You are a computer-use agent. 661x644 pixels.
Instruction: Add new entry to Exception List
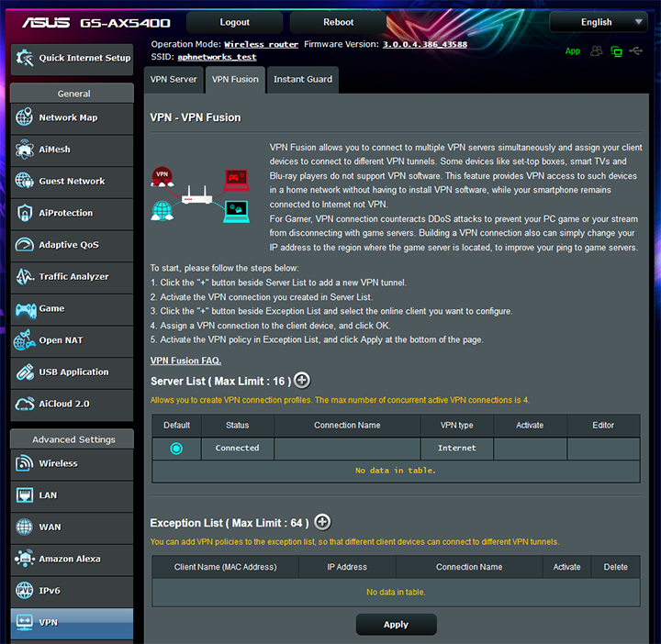coord(322,522)
